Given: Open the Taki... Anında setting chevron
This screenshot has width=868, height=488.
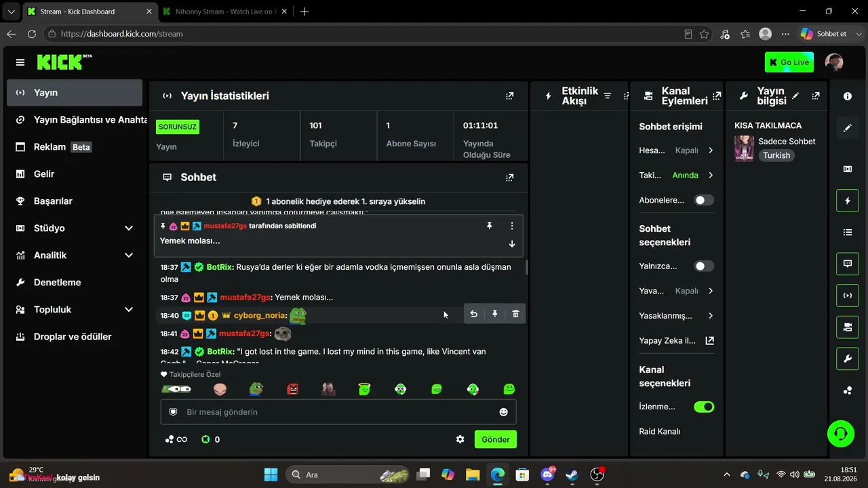Looking at the screenshot, I should click(711, 175).
